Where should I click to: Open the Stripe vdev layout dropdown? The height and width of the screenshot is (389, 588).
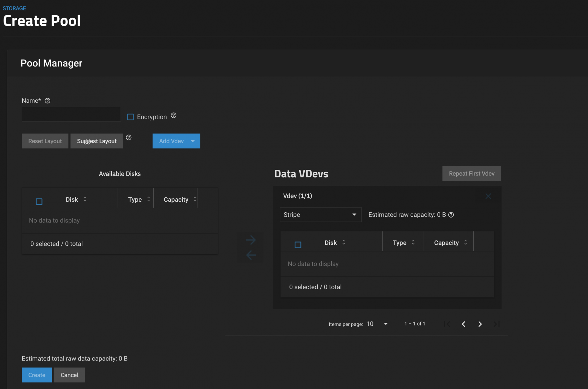pyautogui.click(x=321, y=215)
